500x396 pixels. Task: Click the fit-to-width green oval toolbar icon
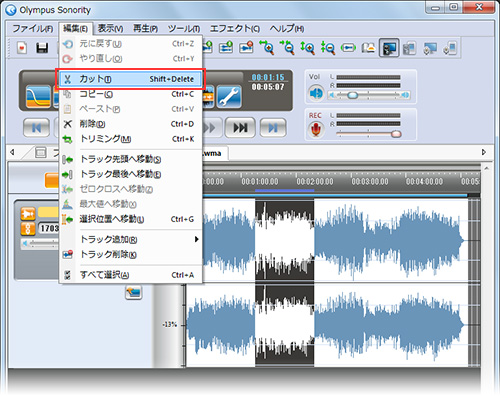tap(348, 48)
